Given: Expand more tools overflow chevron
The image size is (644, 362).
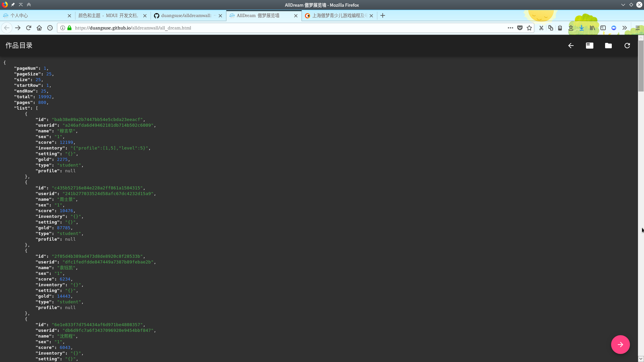Looking at the screenshot, I should tap(625, 28).
